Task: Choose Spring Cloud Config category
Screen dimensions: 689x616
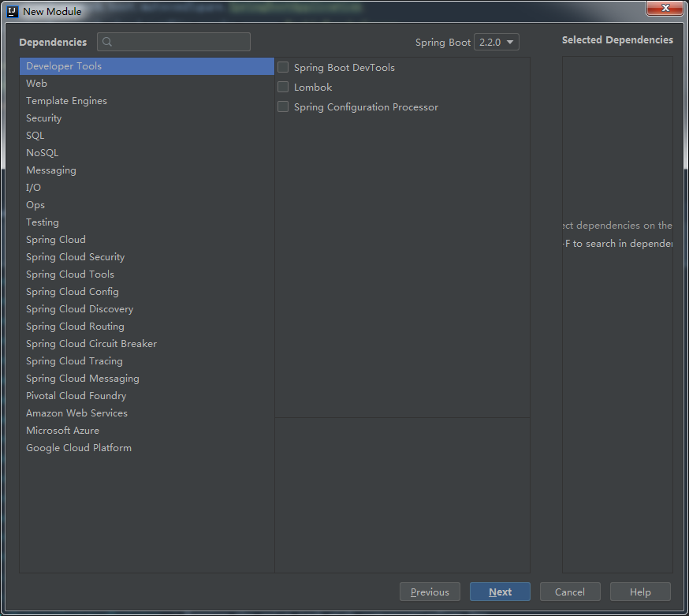Action: (147, 292)
